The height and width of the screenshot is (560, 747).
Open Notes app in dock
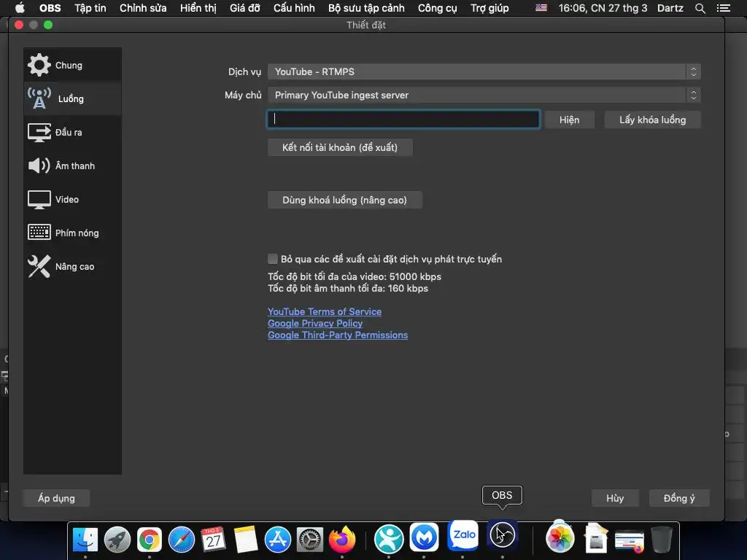245,540
